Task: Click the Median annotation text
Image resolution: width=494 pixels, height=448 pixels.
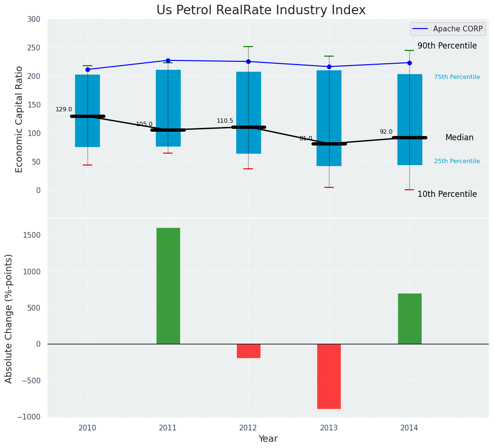Action: pos(459,137)
